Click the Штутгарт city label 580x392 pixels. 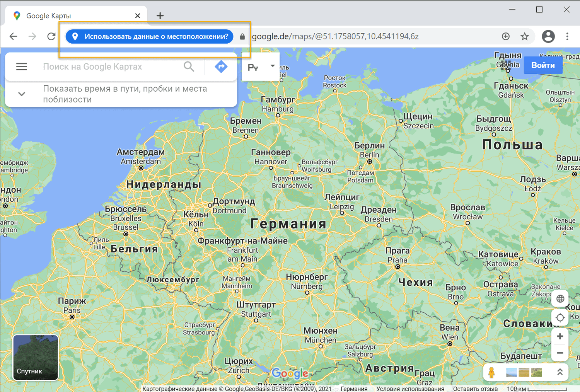[x=256, y=305]
